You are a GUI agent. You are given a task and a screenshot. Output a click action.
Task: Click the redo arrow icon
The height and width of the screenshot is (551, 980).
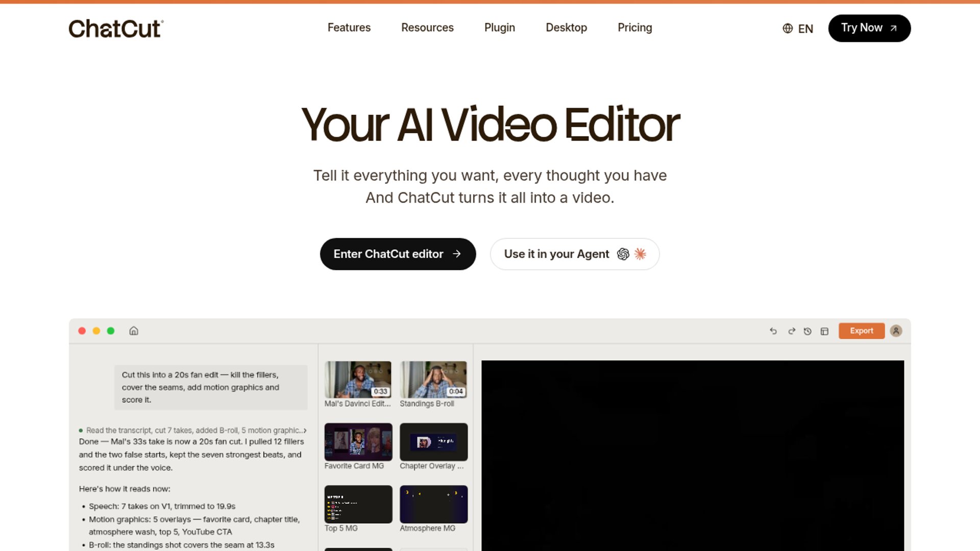tap(792, 331)
